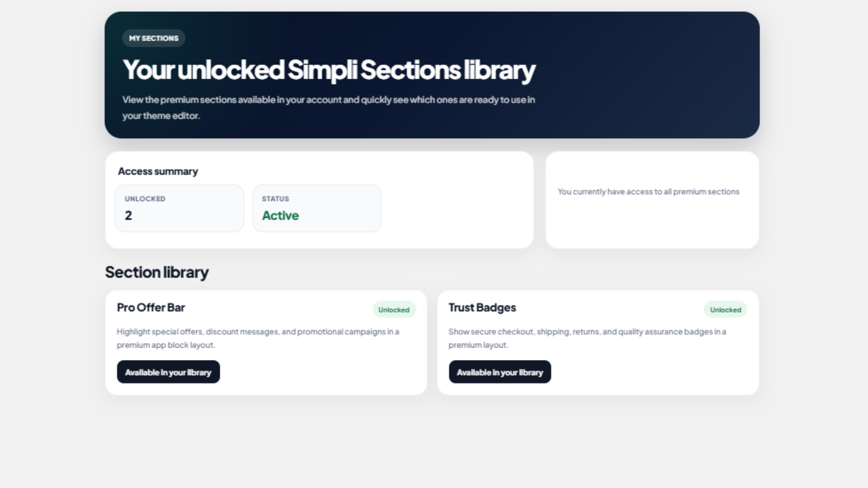Select the Unlocked badge on the Trust Badges card
868x488 pixels.
point(725,309)
